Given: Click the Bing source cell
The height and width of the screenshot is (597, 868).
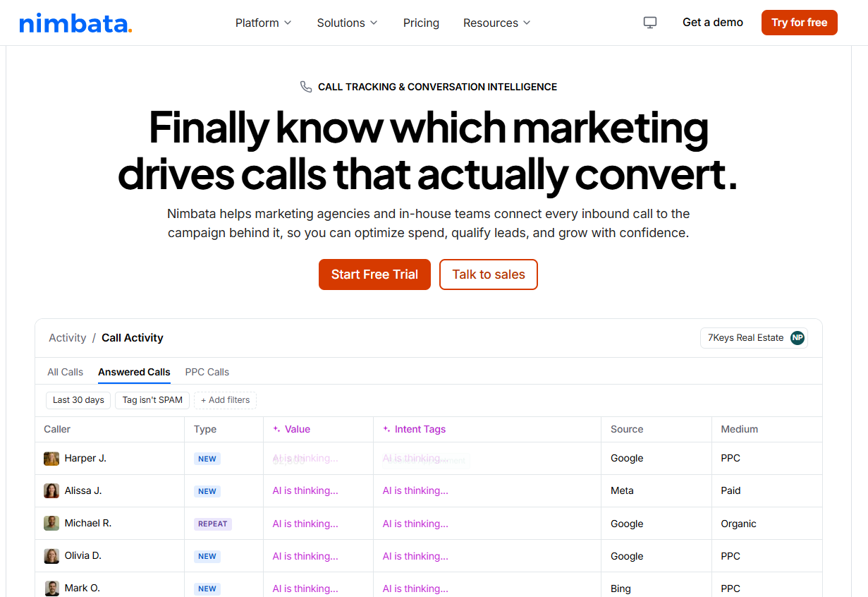Looking at the screenshot, I should point(621,589).
